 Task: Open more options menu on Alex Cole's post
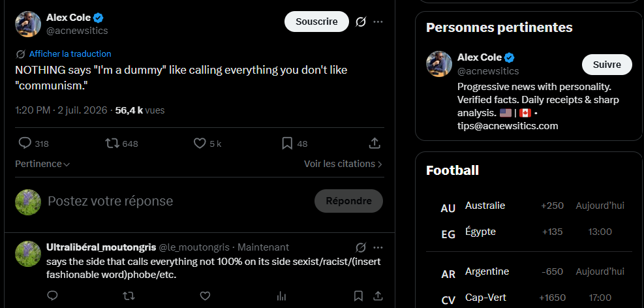[x=378, y=22]
